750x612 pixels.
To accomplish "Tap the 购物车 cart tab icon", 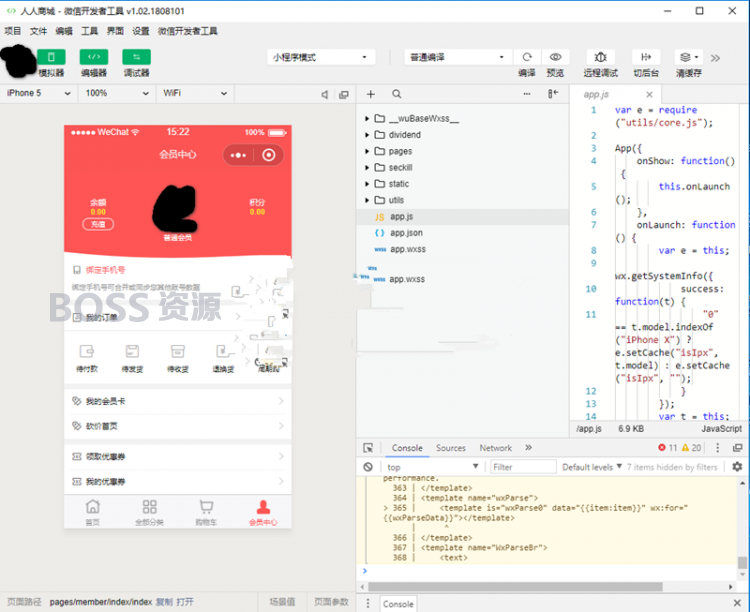I will (x=206, y=507).
